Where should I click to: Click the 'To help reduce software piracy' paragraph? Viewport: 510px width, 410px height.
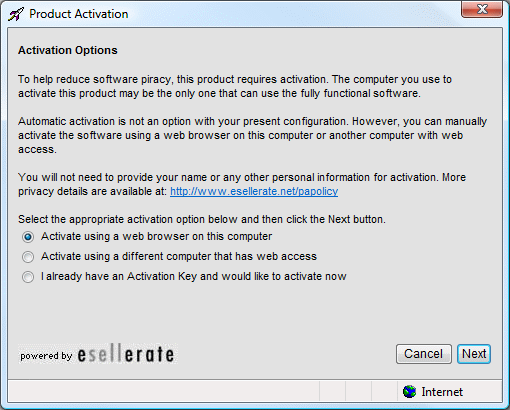click(235, 86)
